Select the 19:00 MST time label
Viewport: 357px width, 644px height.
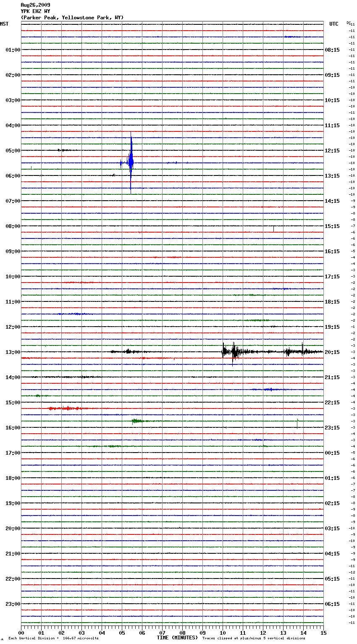click(13, 503)
